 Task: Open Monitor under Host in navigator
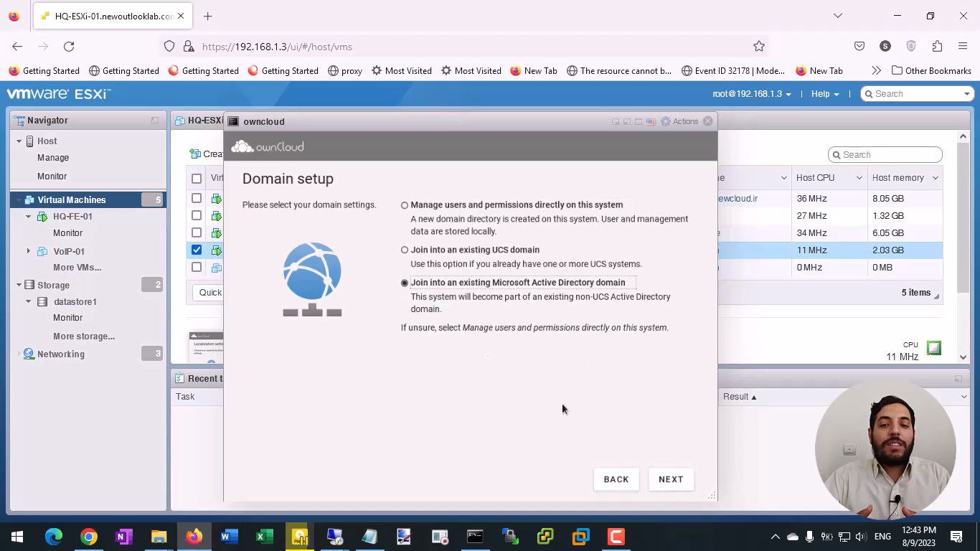tap(52, 176)
